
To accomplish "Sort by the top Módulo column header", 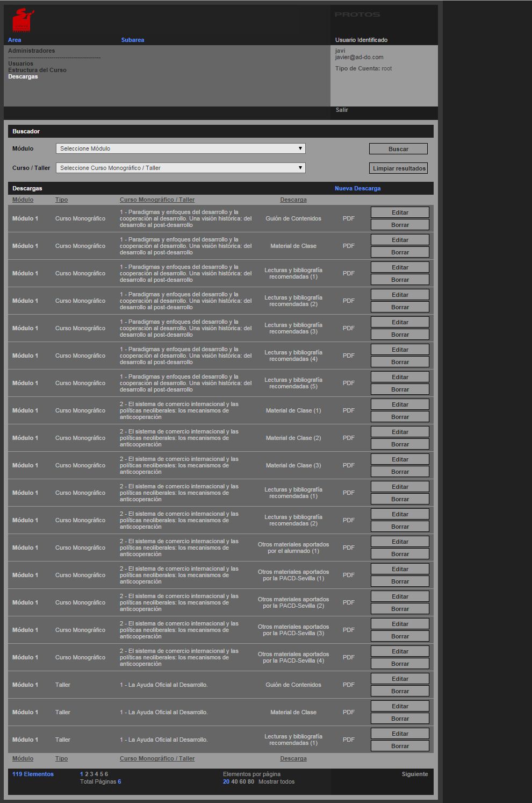I will (23, 200).
